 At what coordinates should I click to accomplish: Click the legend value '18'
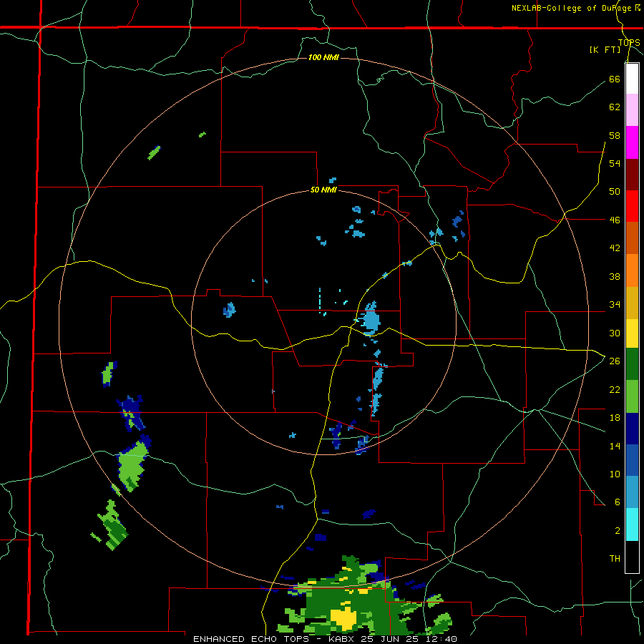click(615, 417)
